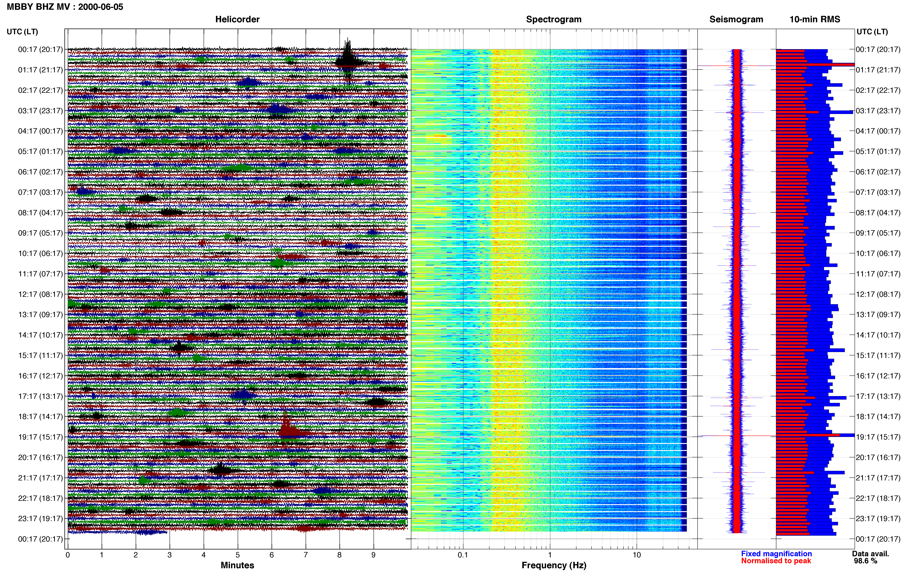Click minute tick '0' on the Helicorder axis
Viewport: 924px width, 578px height.
68,555
